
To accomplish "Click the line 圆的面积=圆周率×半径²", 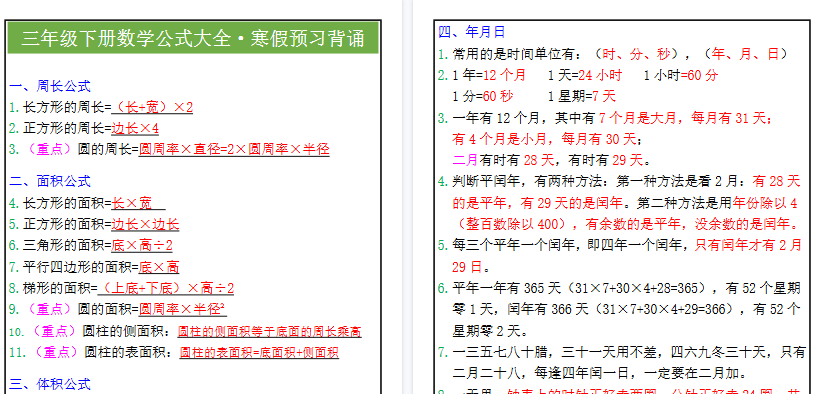I will coord(118,309).
